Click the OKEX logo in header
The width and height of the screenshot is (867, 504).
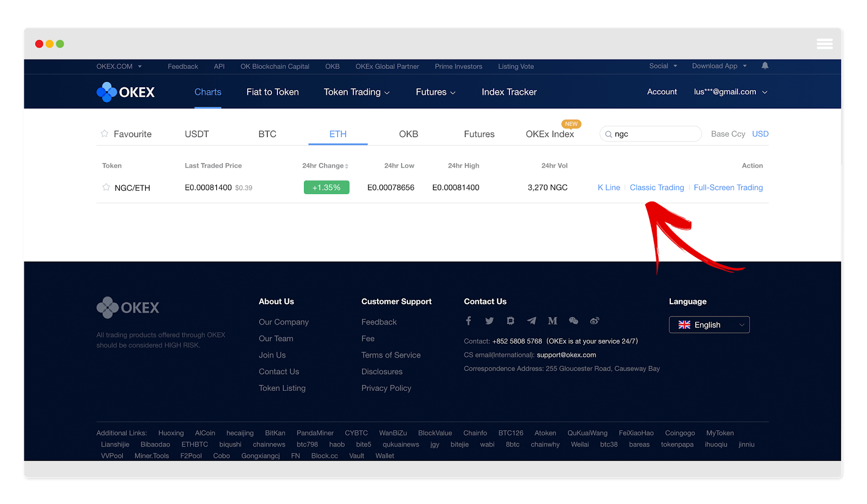coord(126,92)
